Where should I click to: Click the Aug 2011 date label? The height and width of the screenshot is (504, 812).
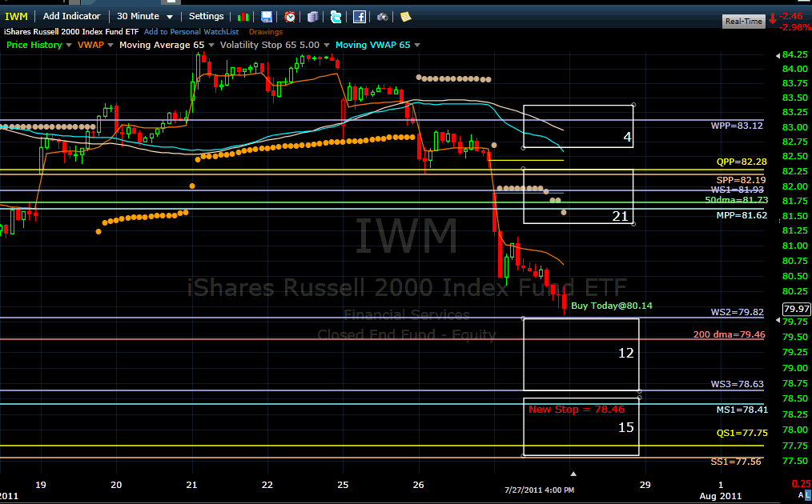click(721, 496)
